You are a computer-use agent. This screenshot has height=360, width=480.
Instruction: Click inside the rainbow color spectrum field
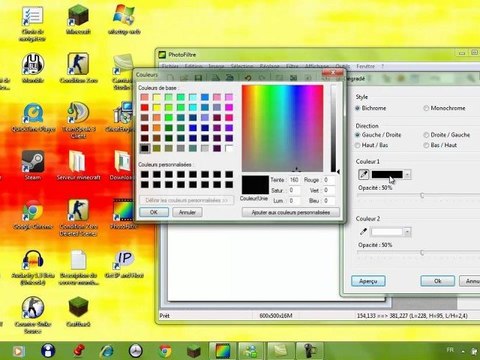(282, 128)
